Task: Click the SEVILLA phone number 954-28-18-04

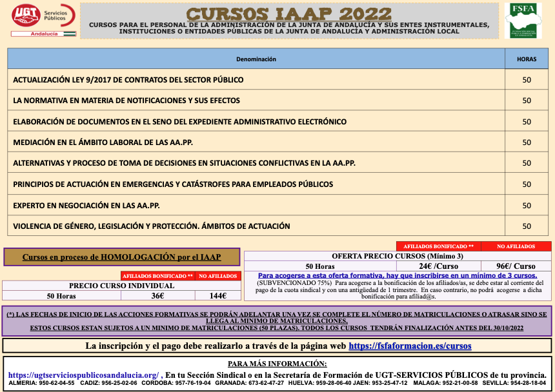Action: click(528, 383)
